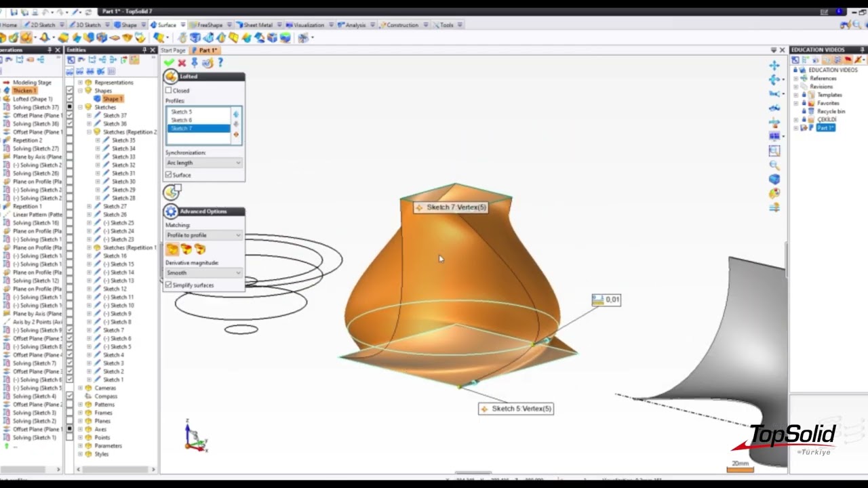Select Thicken 1 in Operations list
The image size is (868, 488).
tap(24, 91)
